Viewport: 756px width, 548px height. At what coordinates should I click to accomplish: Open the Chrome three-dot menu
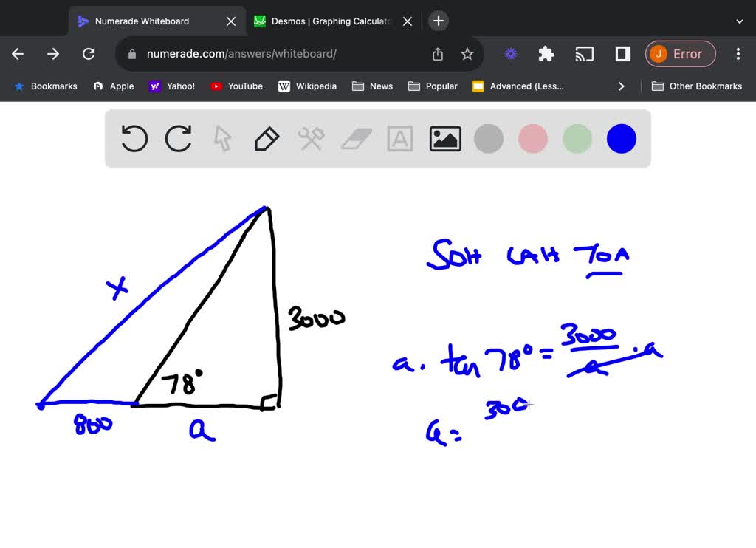point(738,53)
